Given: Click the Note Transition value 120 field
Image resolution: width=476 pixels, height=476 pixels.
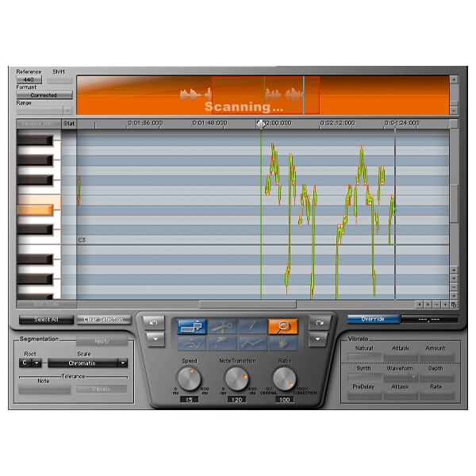Looking at the screenshot, I should pyautogui.click(x=236, y=400).
